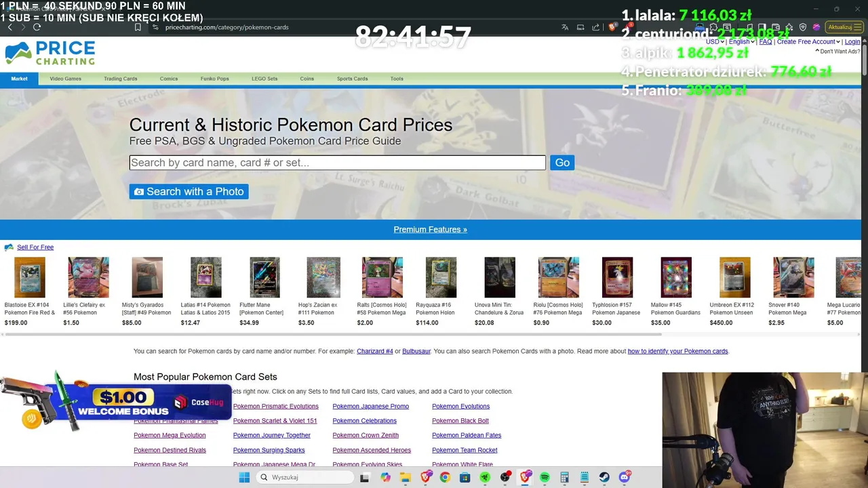Reload the page with refresh icon

pyautogui.click(x=37, y=27)
